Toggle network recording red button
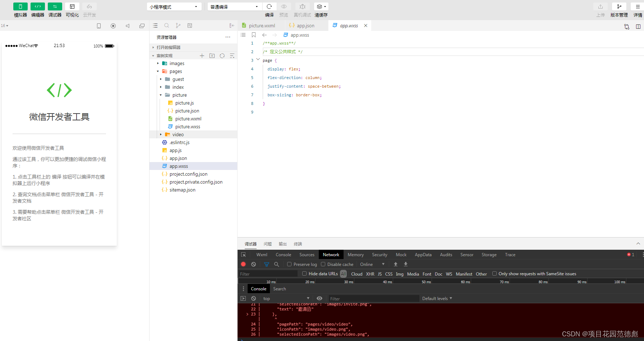The width and height of the screenshot is (644, 341). [243, 264]
